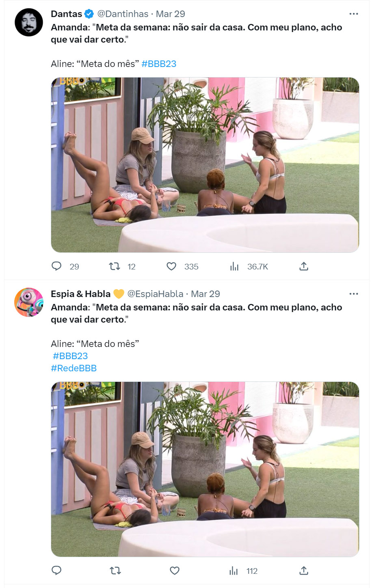This screenshot has height=588, width=381.
Task: Like the Espia & Habla tweet
Action: [175, 571]
